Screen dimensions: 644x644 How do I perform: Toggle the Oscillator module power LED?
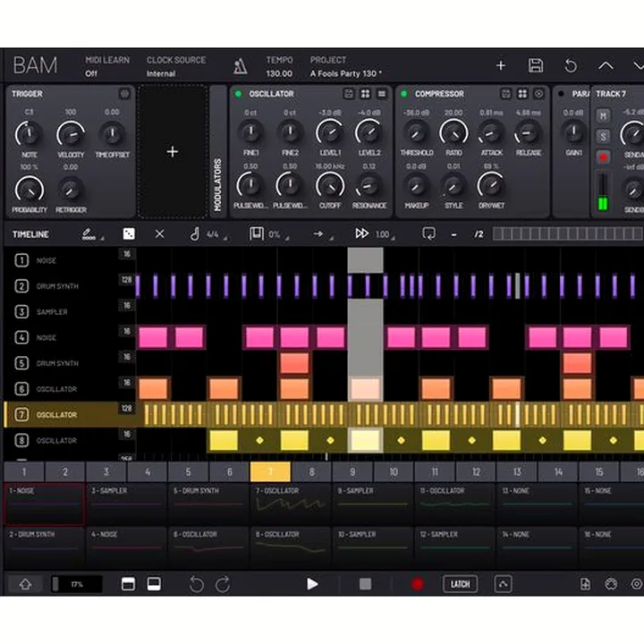[238, 94]
